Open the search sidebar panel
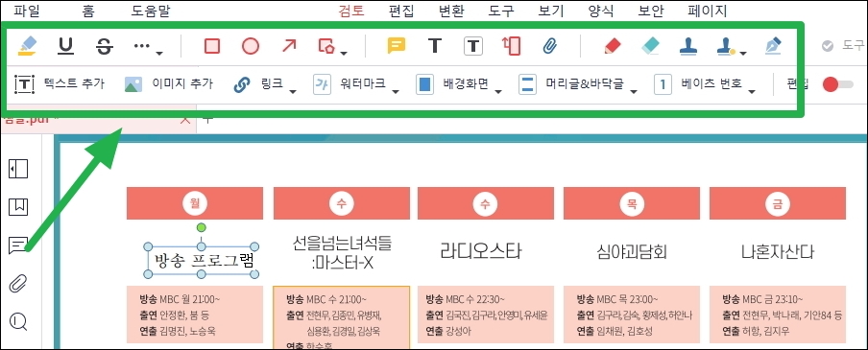The image size is (868, 350). coord(18,322)
